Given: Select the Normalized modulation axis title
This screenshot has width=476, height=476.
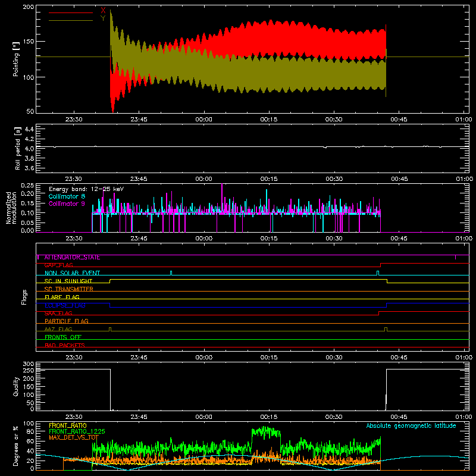Looking at the screenshot, I should pos(11,208).
